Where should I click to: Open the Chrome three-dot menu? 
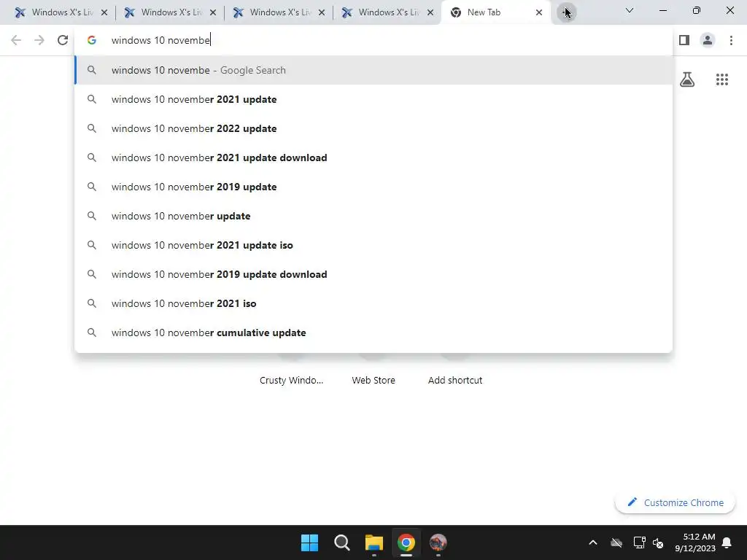731,40
